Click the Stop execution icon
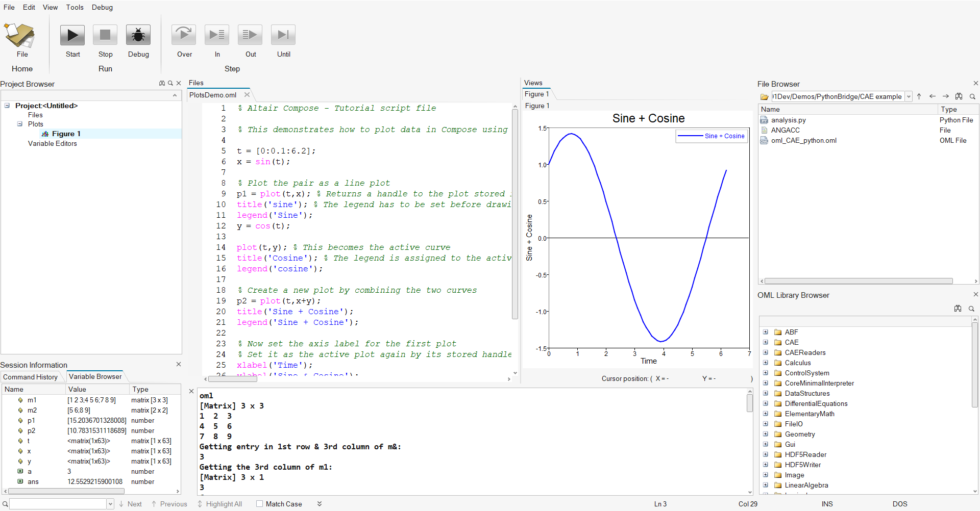980x511 pixels. click(x=105, y=35)
